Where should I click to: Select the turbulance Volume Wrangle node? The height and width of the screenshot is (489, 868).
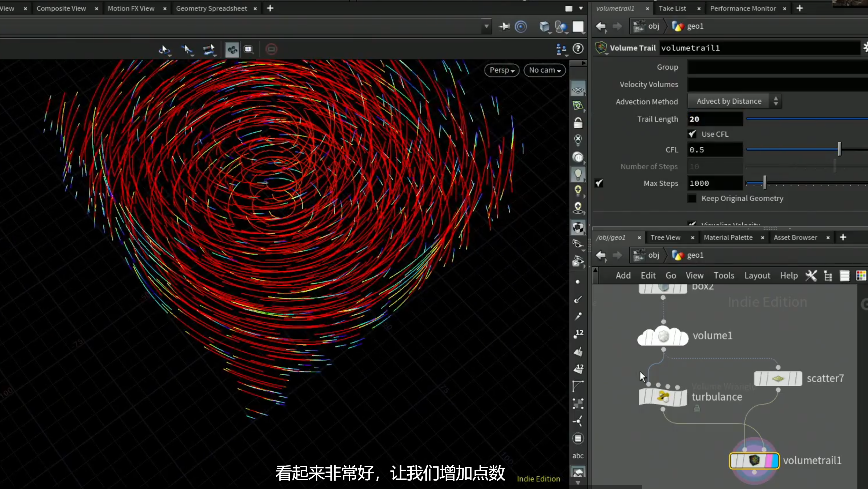(x=663, y=397)
